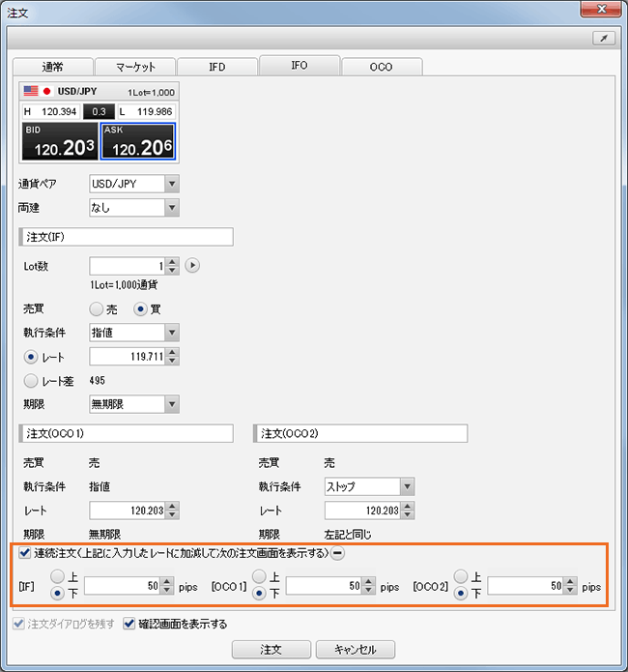Expand the 両建 dropdown
628x672 pixels.
[172, 207]
